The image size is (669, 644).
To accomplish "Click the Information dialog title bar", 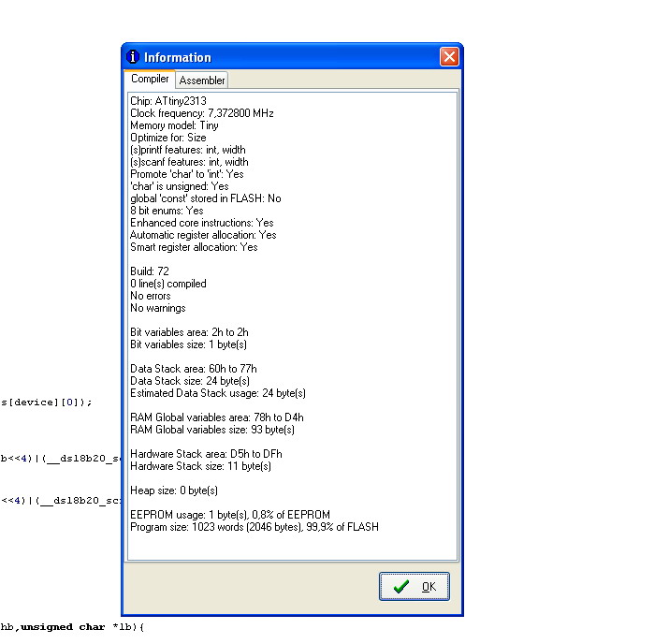I will tap(282, 57).
